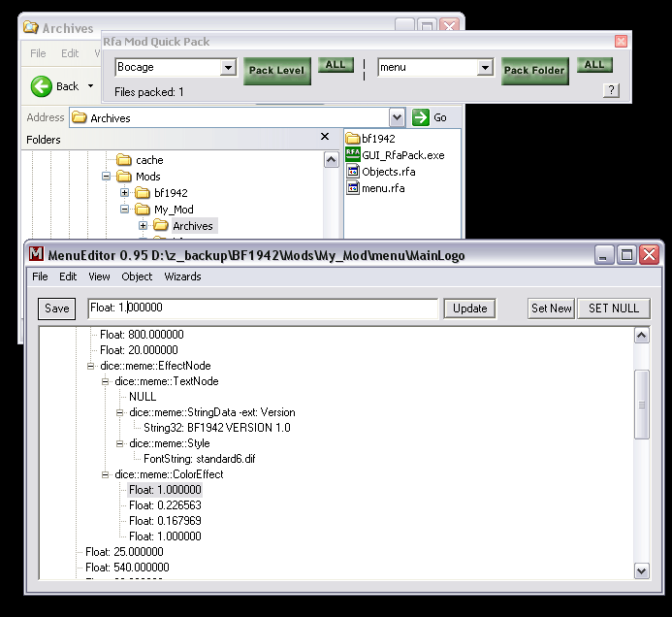Screen dimensions: 672x617
Task: Select the NULL tree row
Action: pyautogui.click(x=143, y=397)
